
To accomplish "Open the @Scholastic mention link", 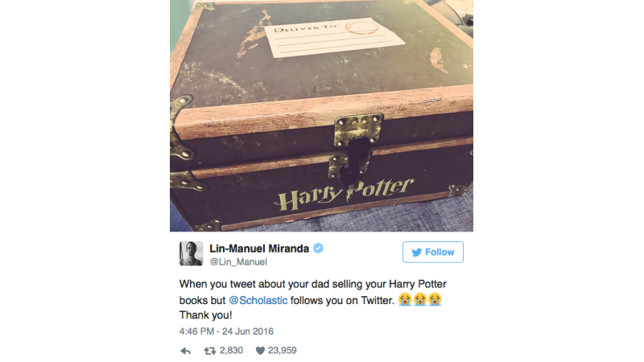I will click(x=258, y=300).
